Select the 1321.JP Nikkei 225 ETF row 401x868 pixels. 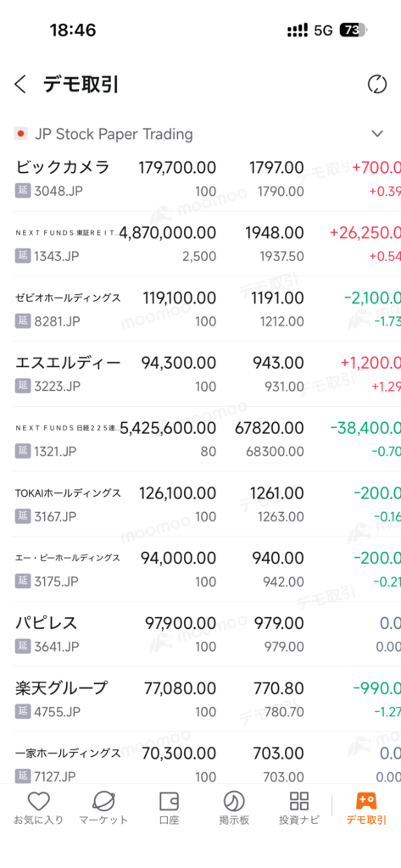[x=200, y=439]
